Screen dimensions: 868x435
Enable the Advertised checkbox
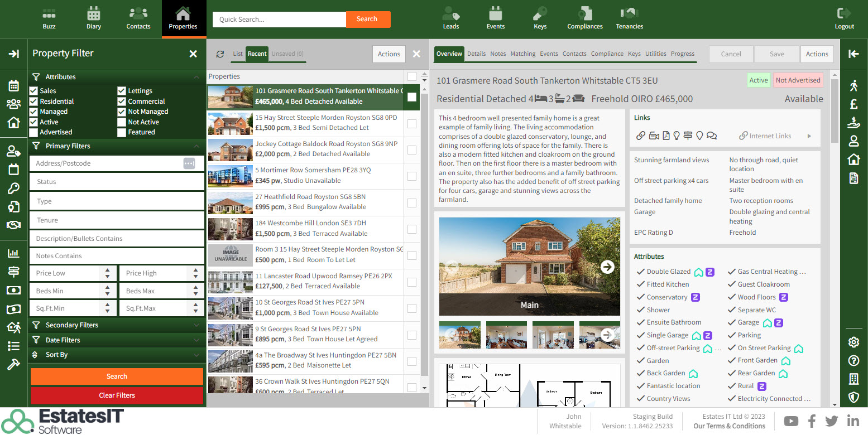click(x=33, y=132)
